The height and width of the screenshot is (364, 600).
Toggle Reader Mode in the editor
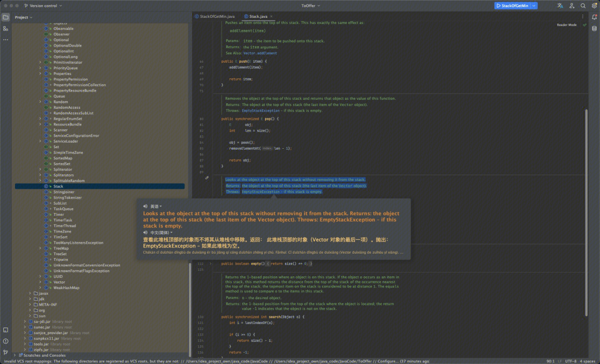[567, 25]
